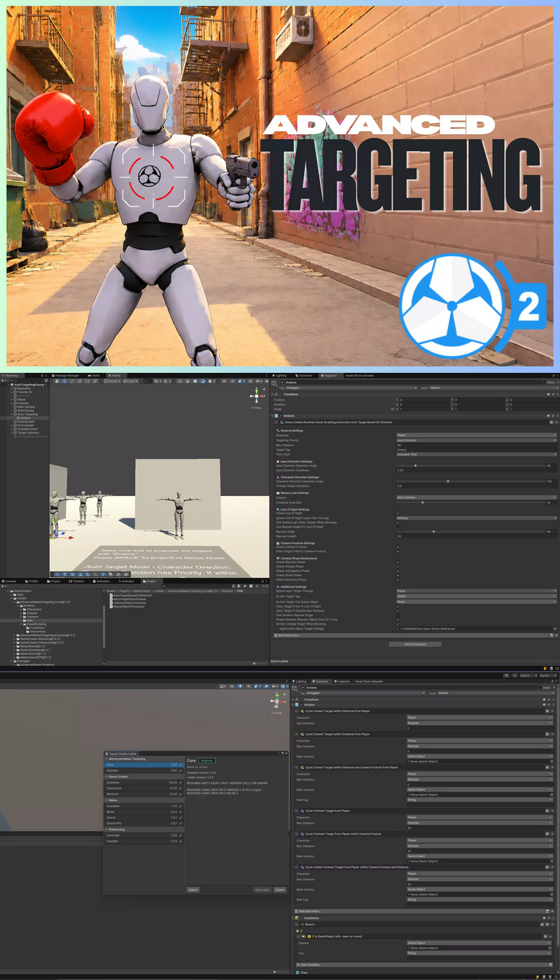Expand the Enemies object in Hierarchy

pyautogui.click(x=12, y=403)
